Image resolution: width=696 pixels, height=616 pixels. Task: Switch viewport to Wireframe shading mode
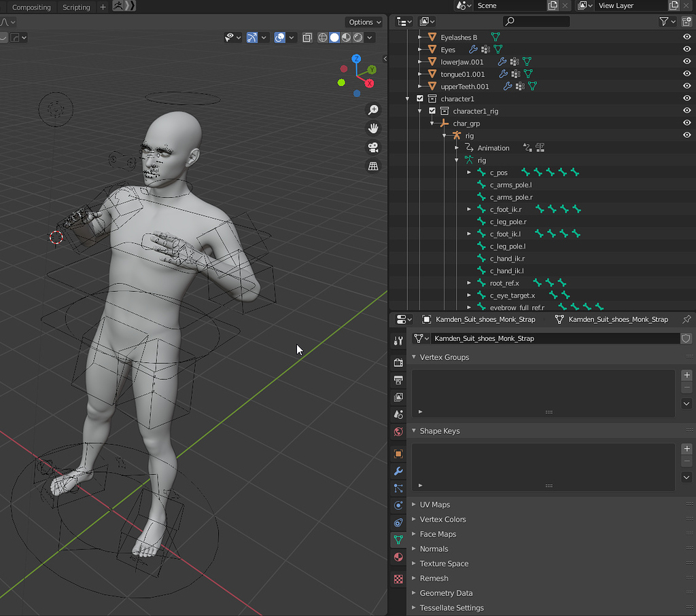coord(322,37)
